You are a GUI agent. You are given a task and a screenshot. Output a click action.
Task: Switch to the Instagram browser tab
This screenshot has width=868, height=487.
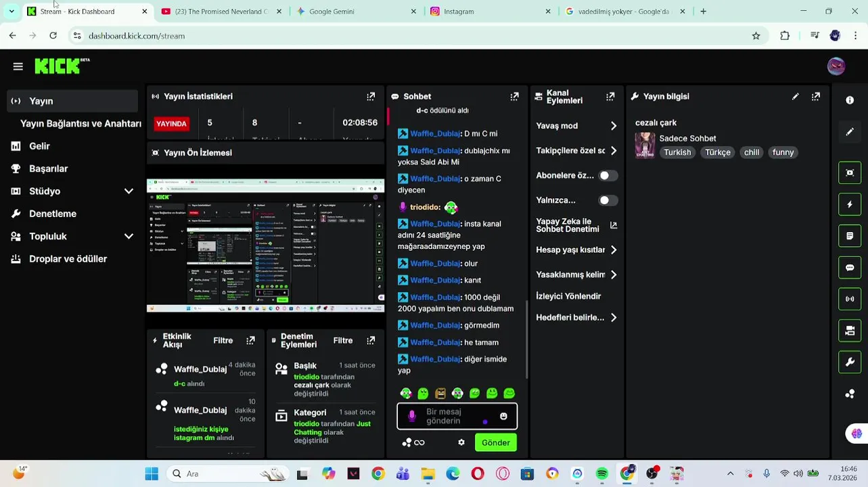(x=491, y=11)
